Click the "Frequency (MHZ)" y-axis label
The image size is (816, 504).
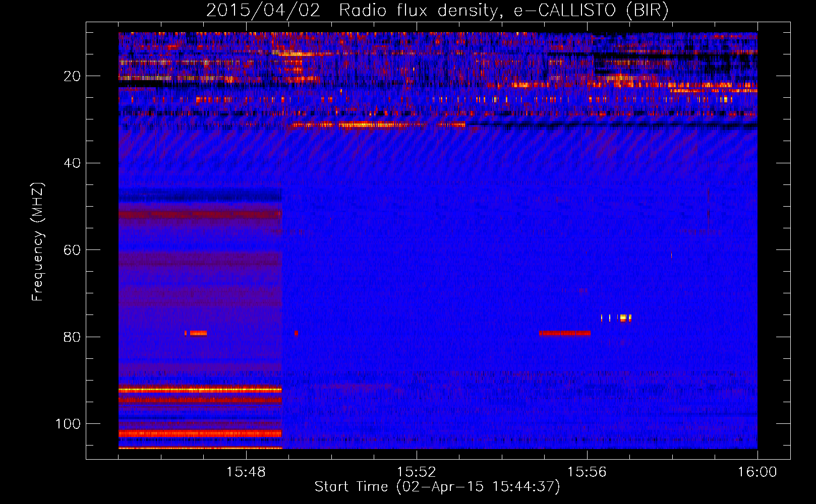[38, 242]
